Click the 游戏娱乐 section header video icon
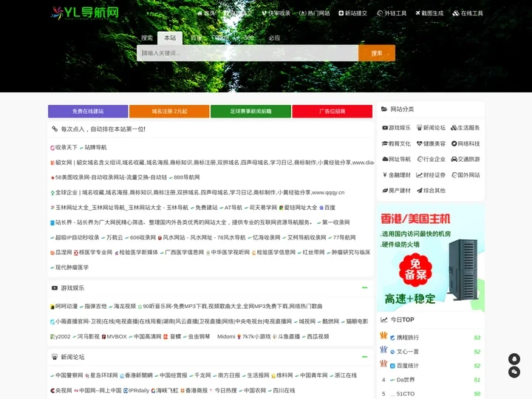Screen dimensions: 532x399 pyautogui.click(x=54, y=287)
